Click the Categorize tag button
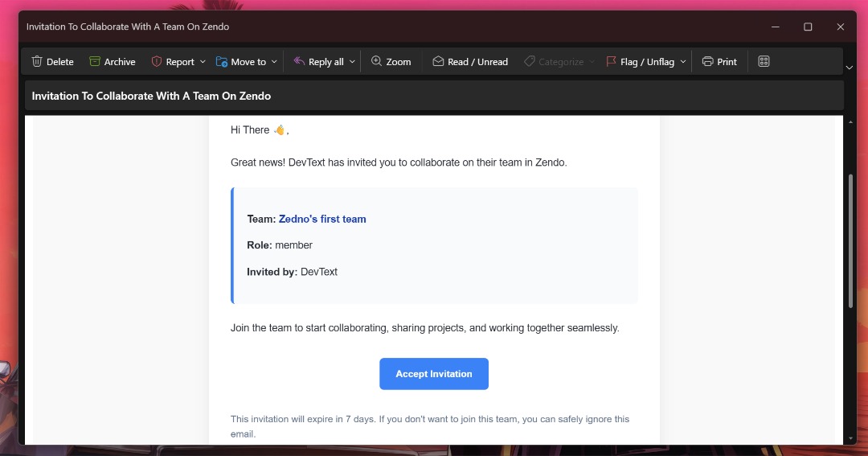 pyautogui.click(x=554, y=61)
